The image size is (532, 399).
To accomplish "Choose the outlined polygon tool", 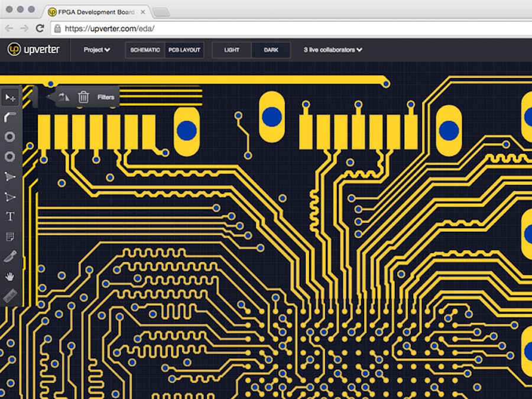I will coord(10,197).
